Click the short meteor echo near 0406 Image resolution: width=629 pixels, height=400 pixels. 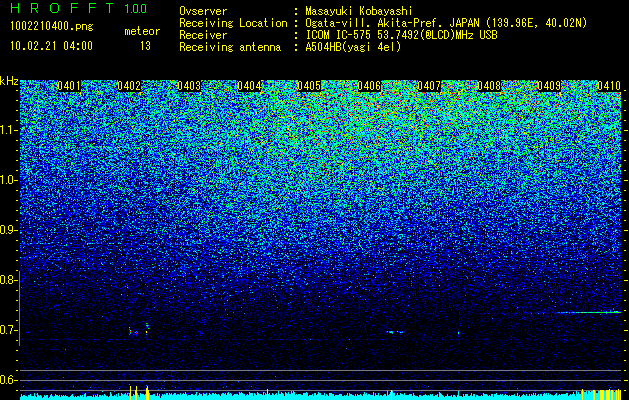pos(394,332)
